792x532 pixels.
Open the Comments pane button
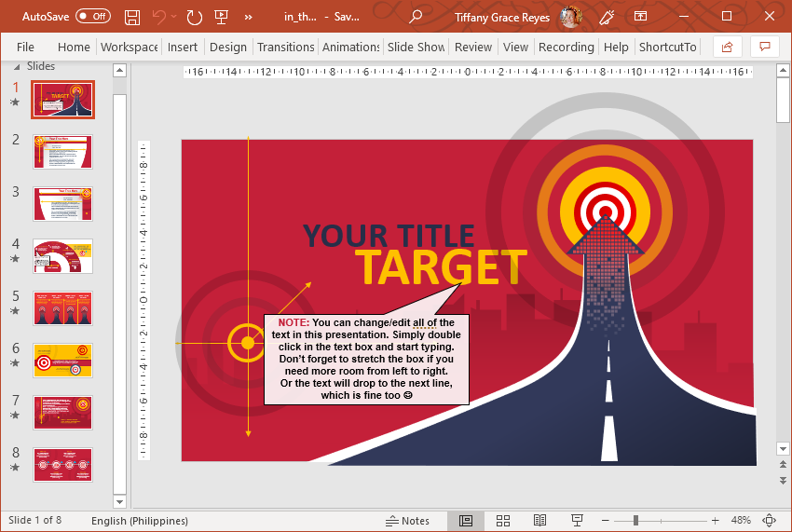point(765,47)
